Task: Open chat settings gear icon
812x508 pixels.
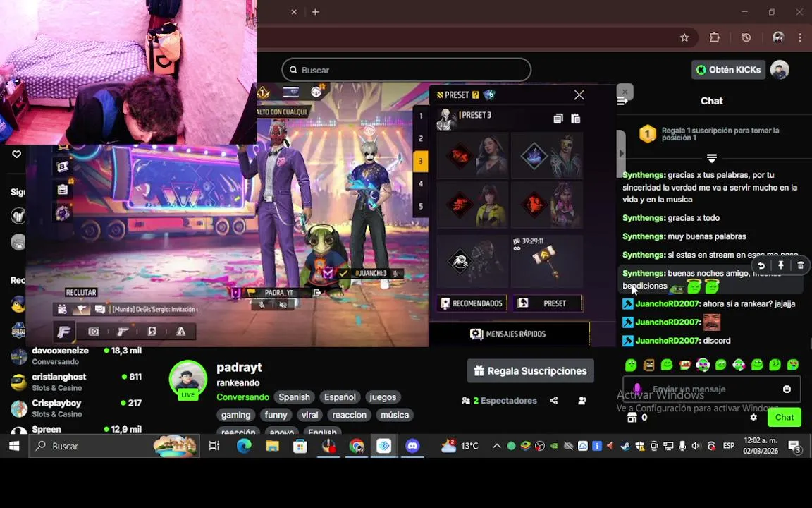Action: [x=753, y=417]
